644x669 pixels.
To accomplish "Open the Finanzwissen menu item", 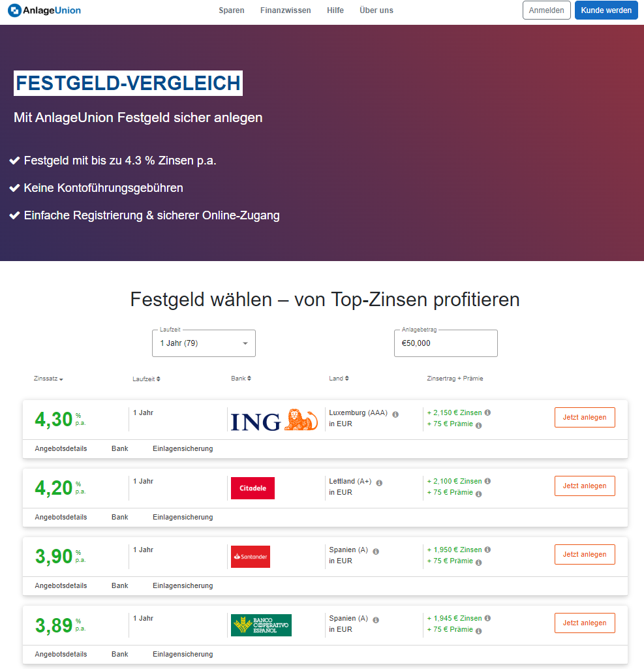I will click(285, 10).
